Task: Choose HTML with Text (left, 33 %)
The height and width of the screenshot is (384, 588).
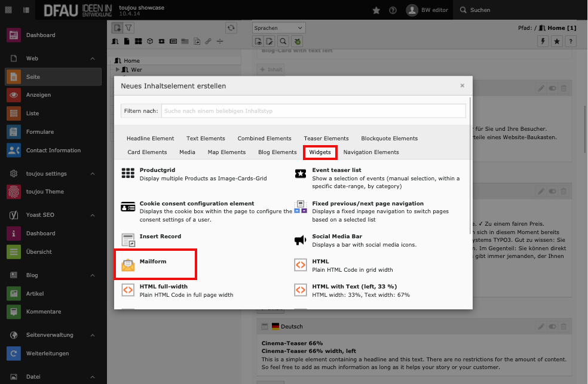Action: [354, 287]
